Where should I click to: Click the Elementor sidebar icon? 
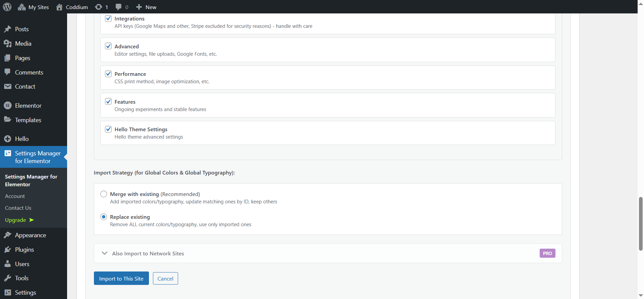tap(8, 106)
